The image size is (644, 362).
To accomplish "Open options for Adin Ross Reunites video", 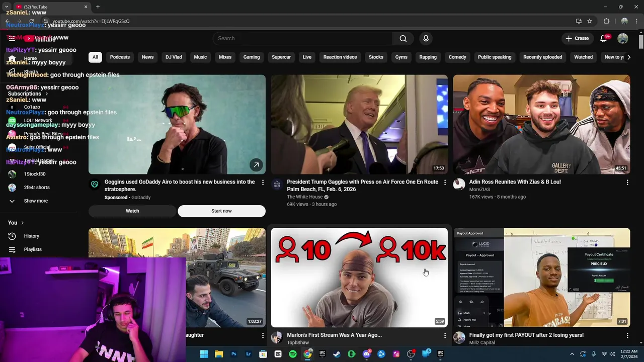I will point(627,182).
